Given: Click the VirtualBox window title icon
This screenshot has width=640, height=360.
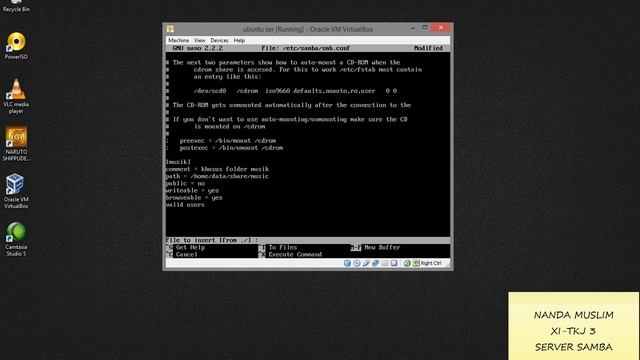Looking at the screenshot, I should [x=170, y=29].
